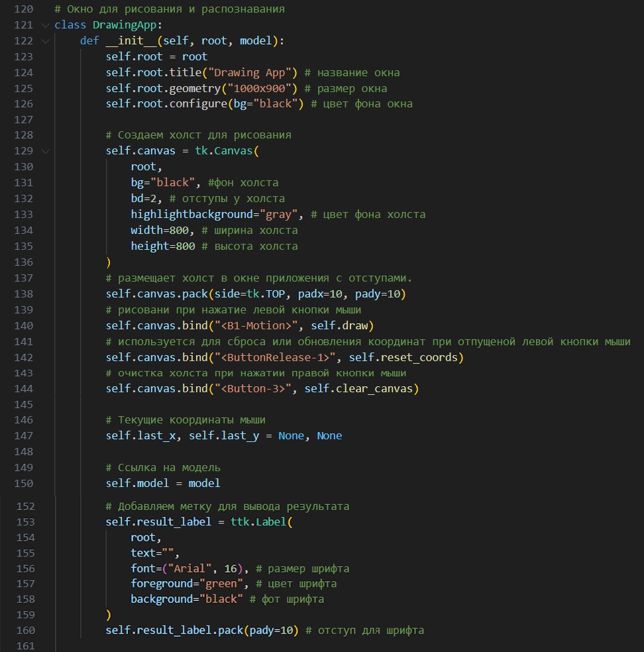Image resolution: width=644 pixels, height=652 pixels.
Task: Click the 'height=800' argument
Action: (163, 246)
